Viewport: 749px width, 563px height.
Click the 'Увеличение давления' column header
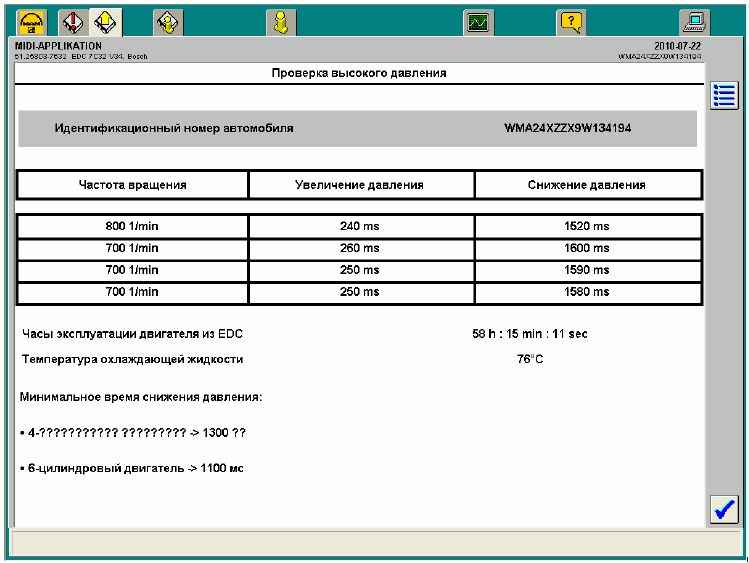(360, 185)
